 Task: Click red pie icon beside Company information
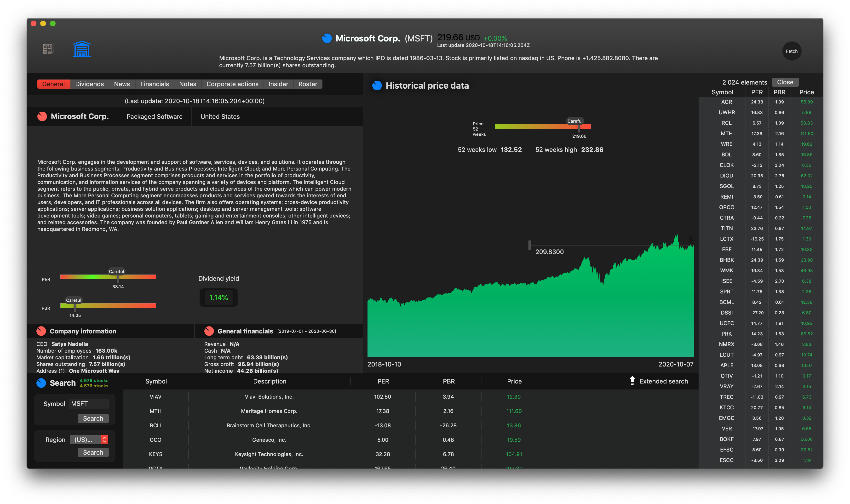(41, 331)
